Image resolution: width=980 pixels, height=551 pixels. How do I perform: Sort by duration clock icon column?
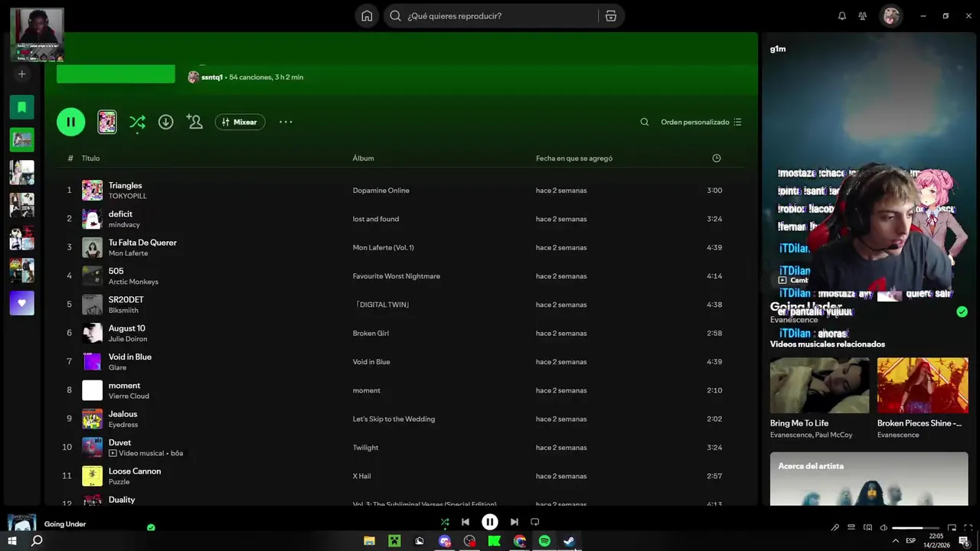click(716, 158)
